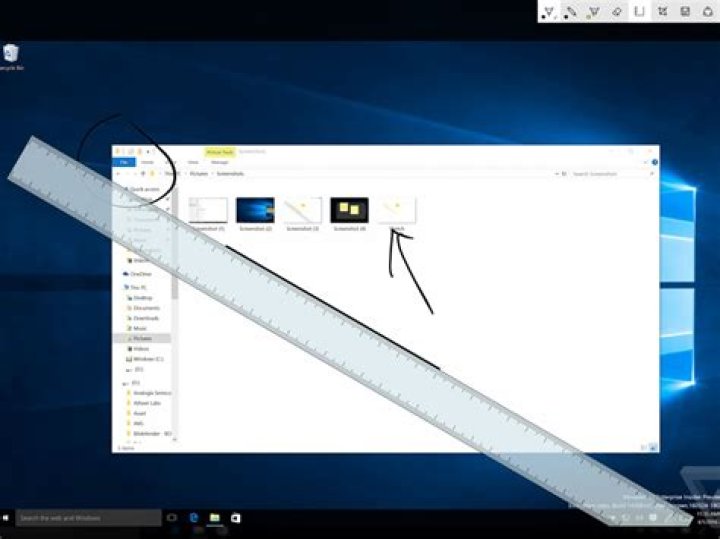The height and width of the screenshot is (539, 720).
Task: Click the taskbar search box
Action: click(88, 518)
